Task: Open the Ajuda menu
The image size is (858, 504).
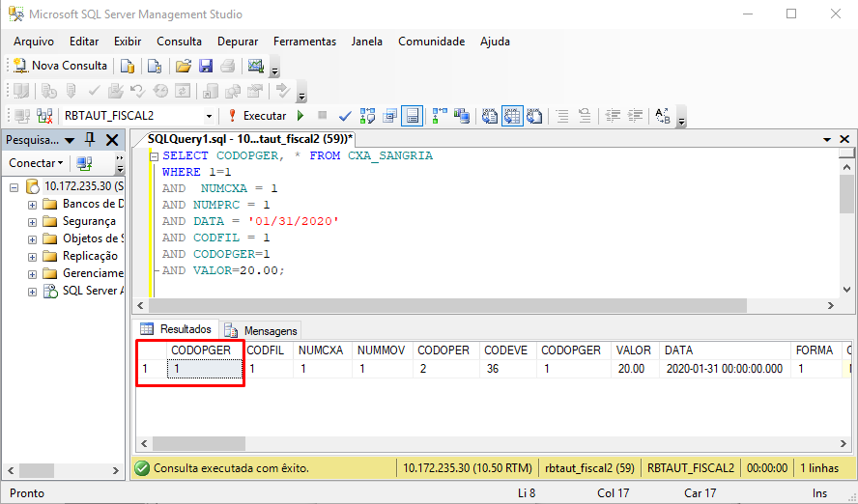Action: tap(495, 42)
